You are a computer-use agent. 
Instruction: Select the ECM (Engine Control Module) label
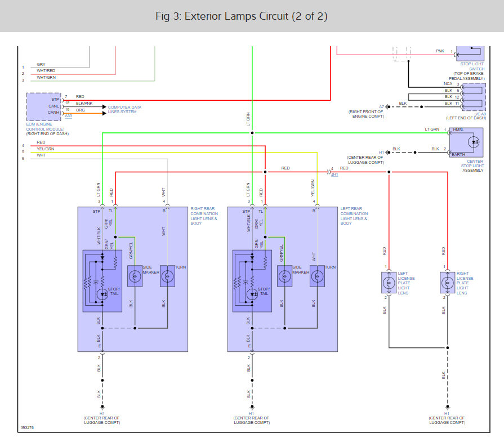click(45, 127)
